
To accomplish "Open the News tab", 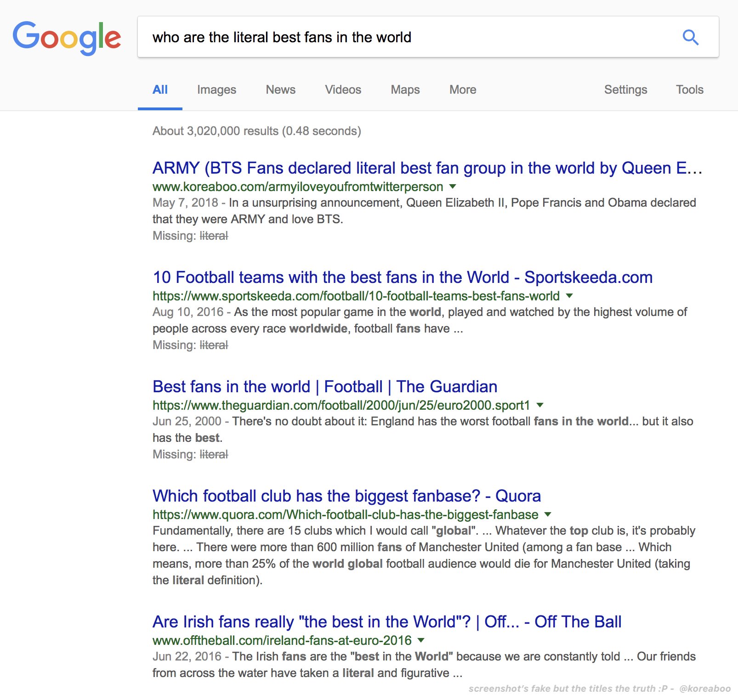I will 281,90.
